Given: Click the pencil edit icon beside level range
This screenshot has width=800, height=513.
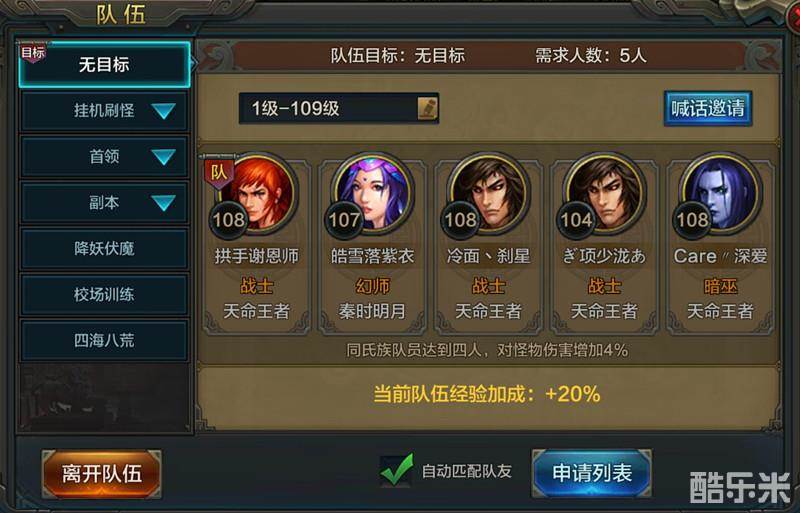Looking at the screenshot, I should click(428, 108).
